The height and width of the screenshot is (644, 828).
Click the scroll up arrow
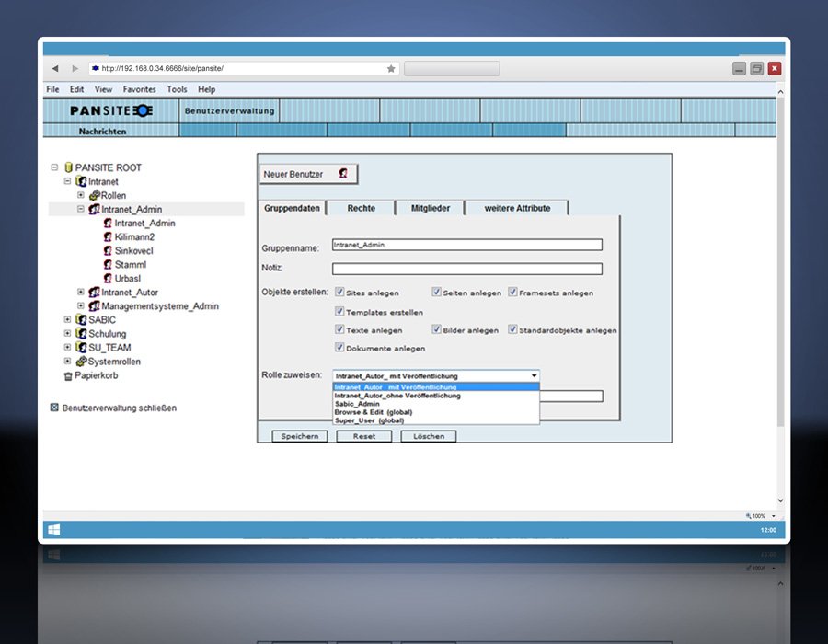point(780,91)
